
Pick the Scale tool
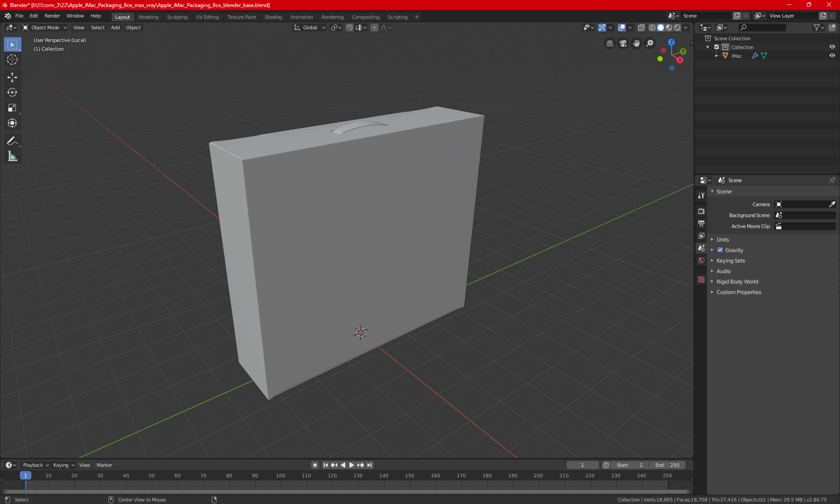12,108
